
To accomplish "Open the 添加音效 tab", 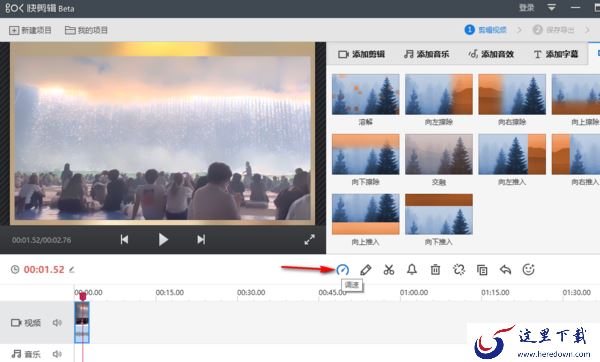I will click(491, 54).
